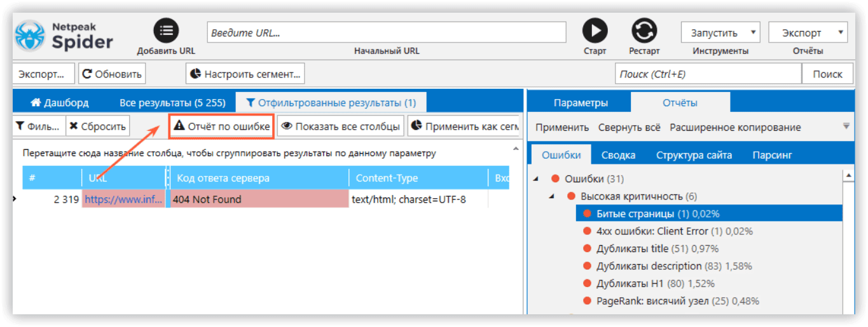Select Дубликаты H1 (80) item
The image size is (868, 327).
point(656,283)
